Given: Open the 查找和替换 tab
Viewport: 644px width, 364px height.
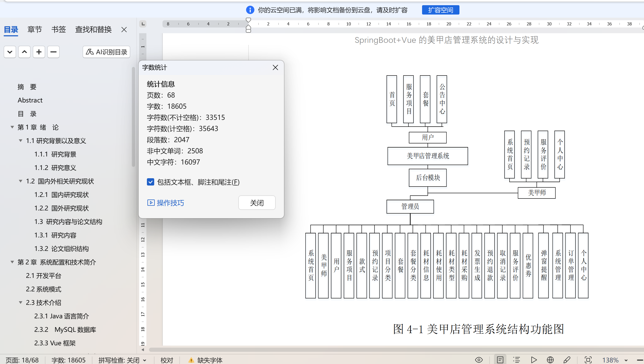Looking at the screenshot, I should pyautogui.click(x=93, y=30).
